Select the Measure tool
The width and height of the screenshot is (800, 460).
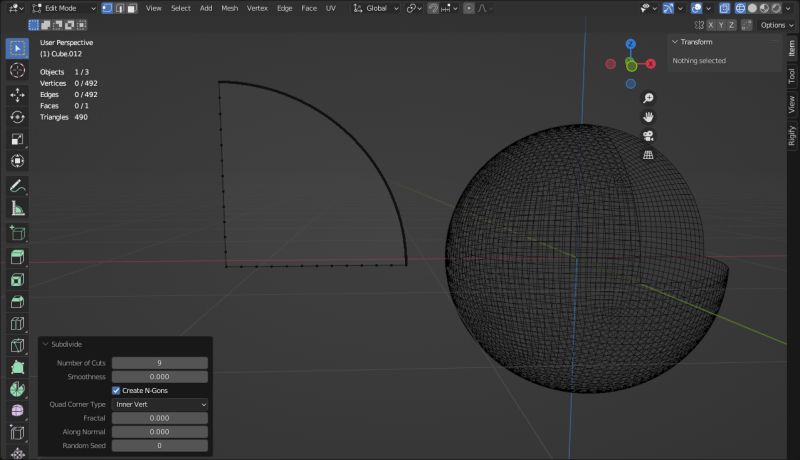coord(17,208)
